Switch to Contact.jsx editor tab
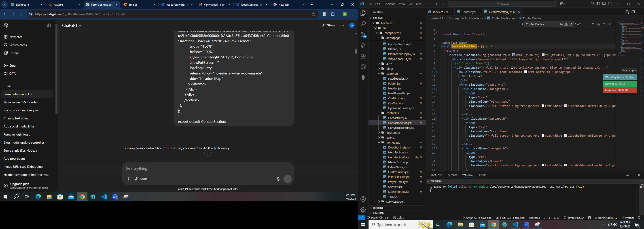 pos(468,12)
